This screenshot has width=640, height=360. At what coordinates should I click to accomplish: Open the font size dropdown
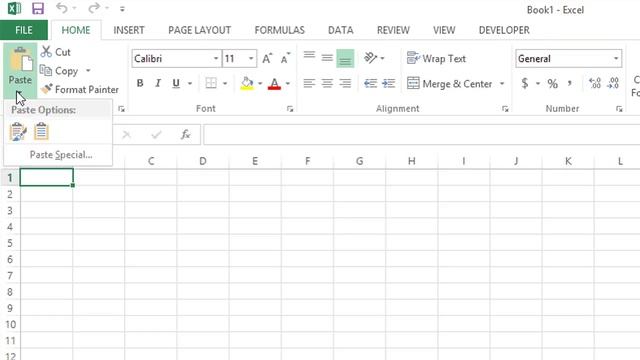(251, 59)
